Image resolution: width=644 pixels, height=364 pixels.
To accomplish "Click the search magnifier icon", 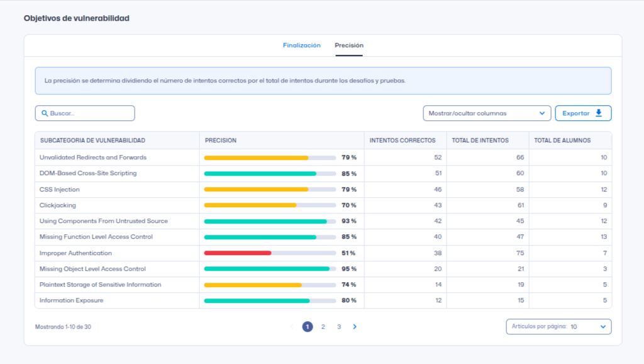I will [45, 113].
